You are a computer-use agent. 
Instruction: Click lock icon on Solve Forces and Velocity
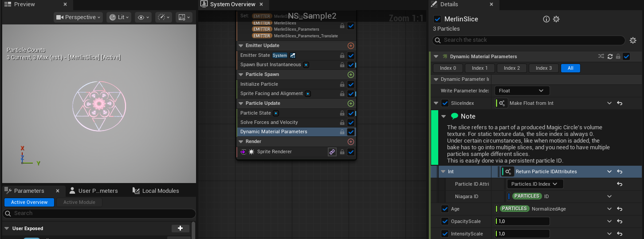coord(342,123)
